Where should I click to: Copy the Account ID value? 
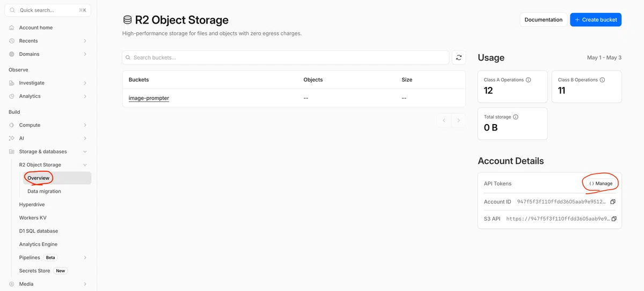point(613,202)
